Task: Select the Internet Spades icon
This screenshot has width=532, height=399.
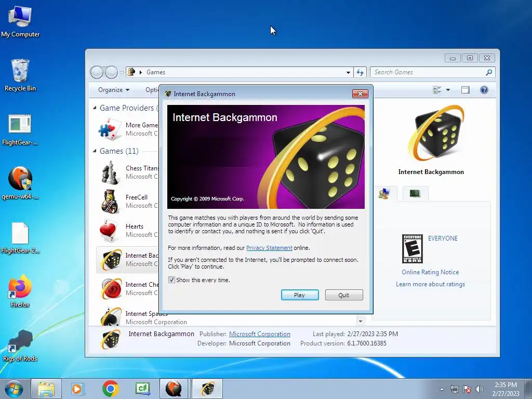Action: [x=111, y=316]
